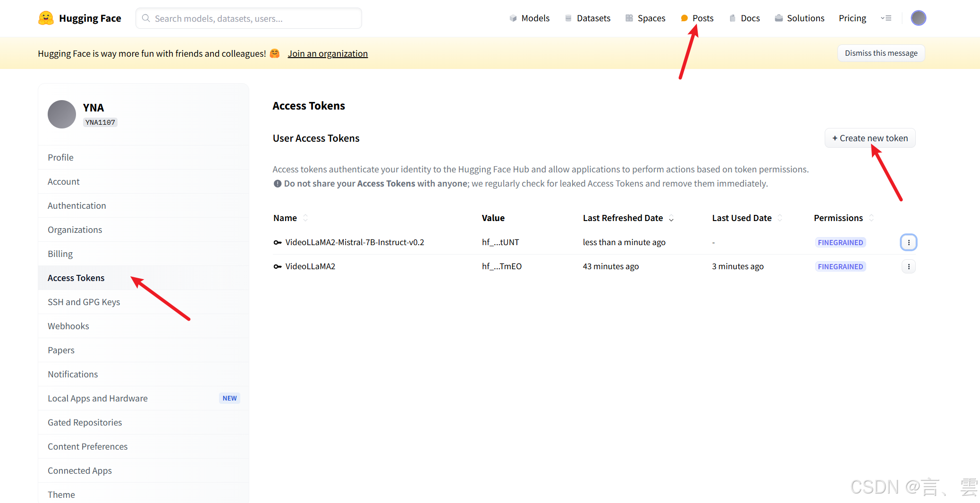The height and width of the screenshot is (503, 980).
Task: Click token value hf_...tUNT
Action: click(x=500, y=242)
